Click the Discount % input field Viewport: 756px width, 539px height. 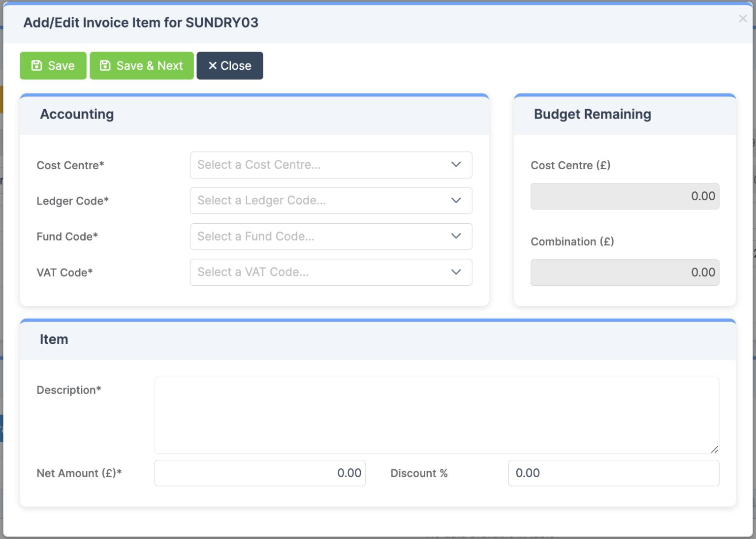[x=613, y=473]
